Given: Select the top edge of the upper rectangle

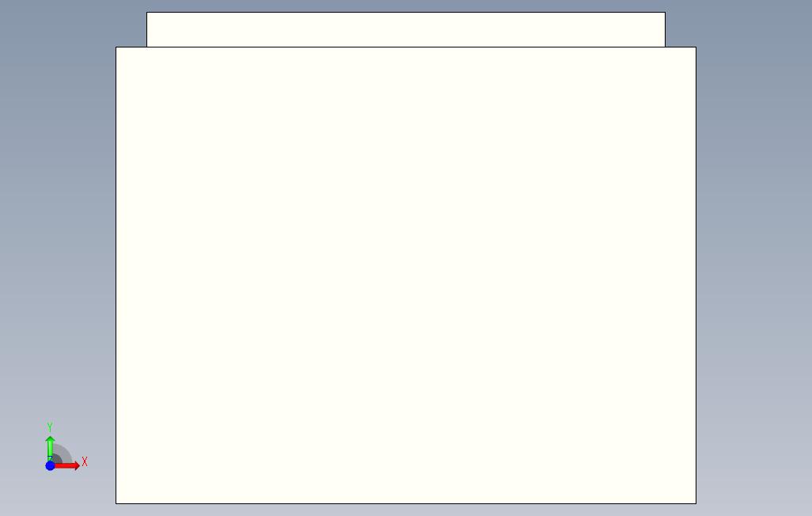Looking at the screenshot, I should pyautogui.click(x=406, y=12).
